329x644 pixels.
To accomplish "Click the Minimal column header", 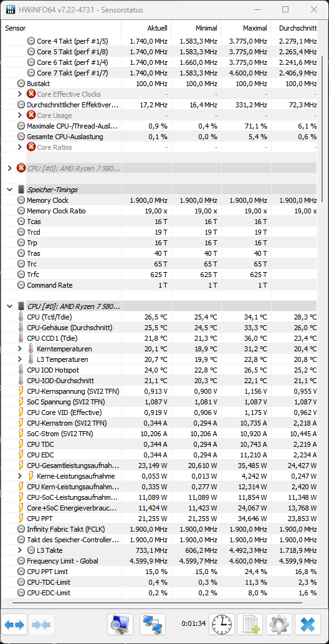I will (x=196, y=28).
